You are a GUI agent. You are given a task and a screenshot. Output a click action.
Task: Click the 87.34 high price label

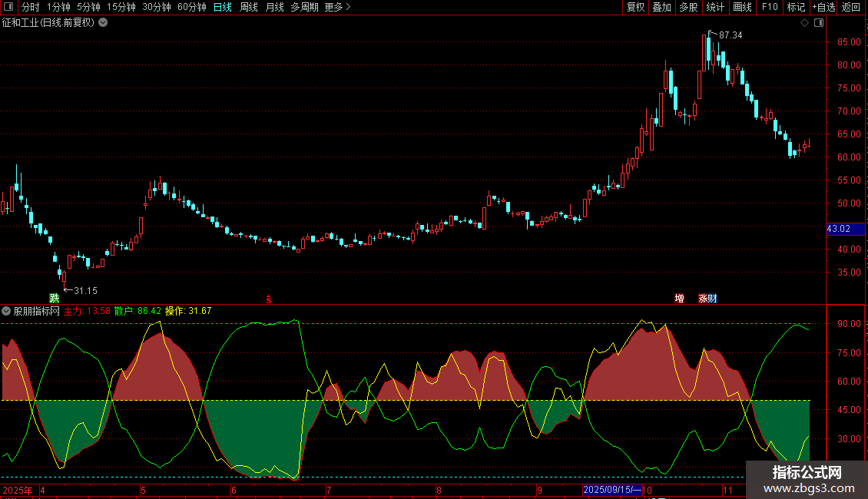(x=731, y=35)
